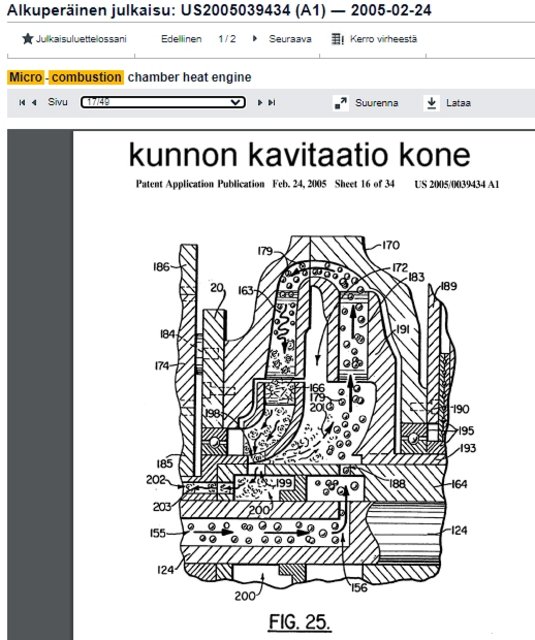Click the report error table icon
Image resolution: width=535 pixels, height=640 pixels.
pos(337,39)
